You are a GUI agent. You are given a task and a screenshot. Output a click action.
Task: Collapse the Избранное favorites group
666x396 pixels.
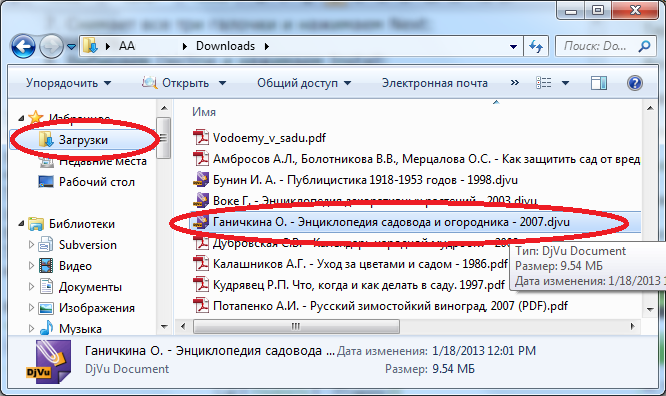[x=21, y=118]
